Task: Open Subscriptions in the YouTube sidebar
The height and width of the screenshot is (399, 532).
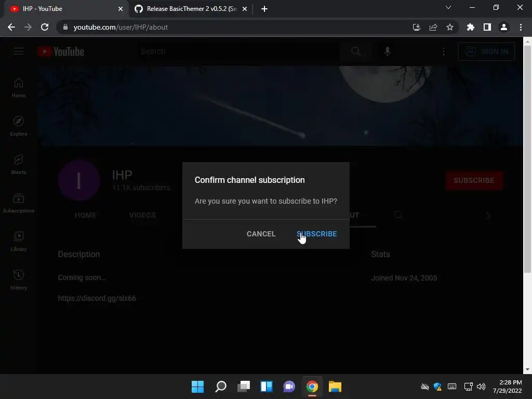Action: pyautogui.click(x=19, y=203)
